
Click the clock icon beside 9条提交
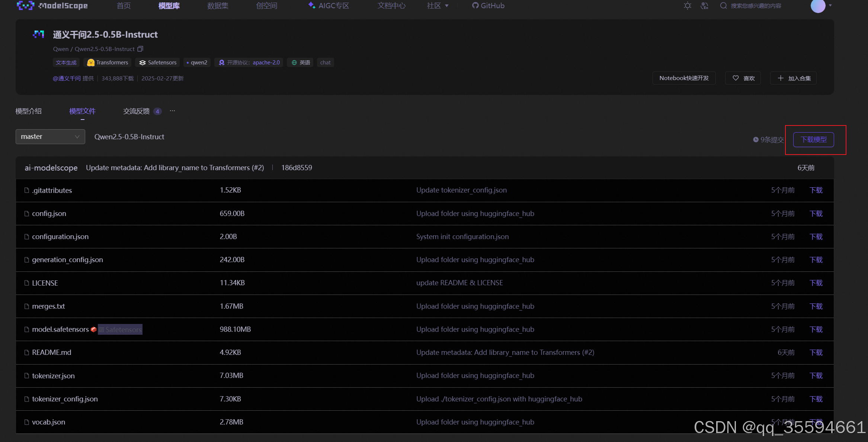[756, 140]
